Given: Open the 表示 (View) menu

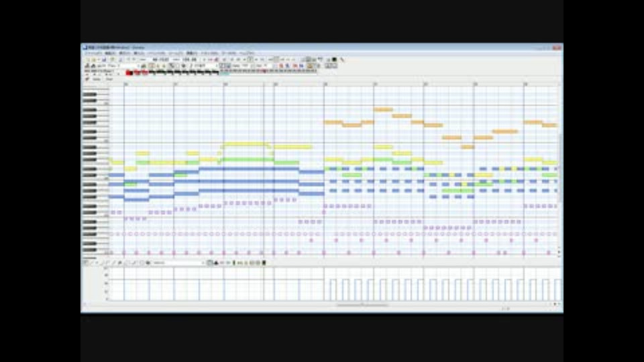Looking at the screenshot, I should [x=125, y=53].
